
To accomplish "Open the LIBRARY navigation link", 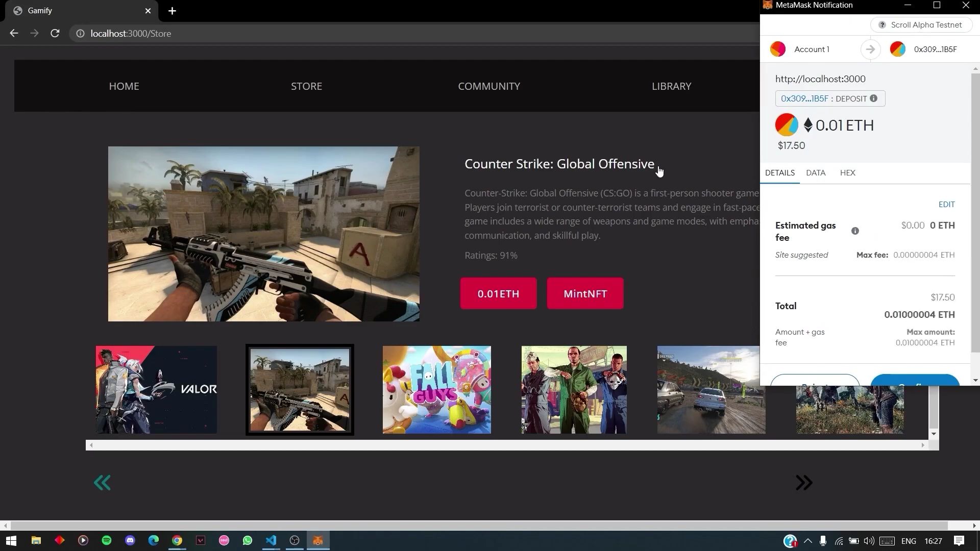I will [671, 86].
